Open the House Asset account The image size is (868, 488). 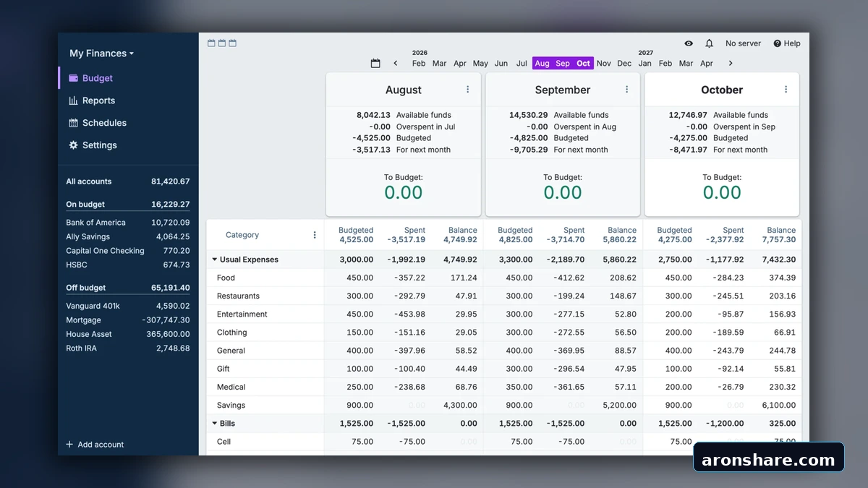point(128,334)
